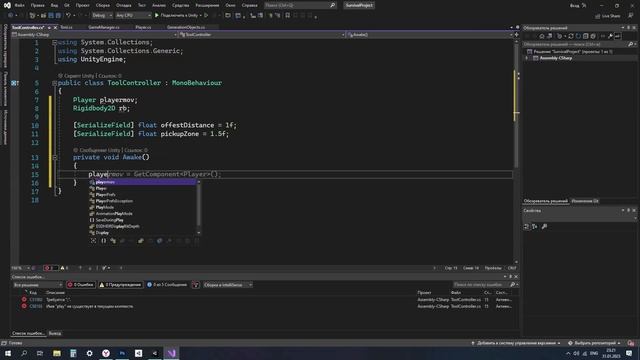Click the Visual Studio icon in the taskbar
The height and width of the screenshot is (360, 640).
click(x=171, y=353)
